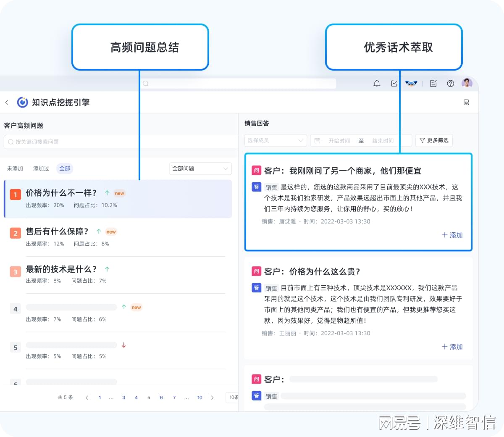Click the to-do checkmark icon in top bar
504x437 pixels.
pos(394,83)
